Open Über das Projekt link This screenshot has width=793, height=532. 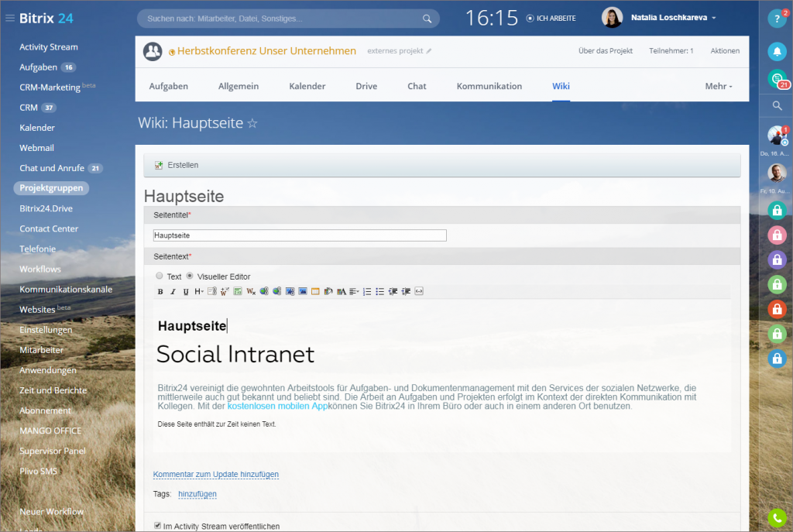606,50
